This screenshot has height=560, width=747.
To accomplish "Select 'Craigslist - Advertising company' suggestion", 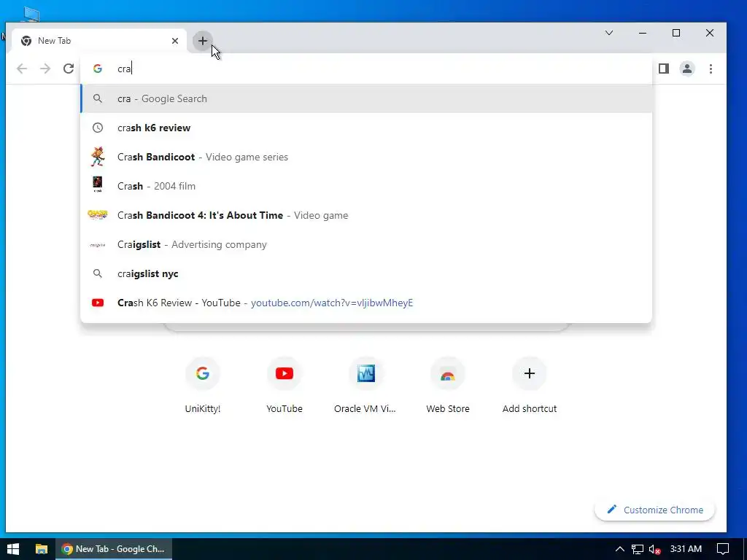I will (366, 244).
